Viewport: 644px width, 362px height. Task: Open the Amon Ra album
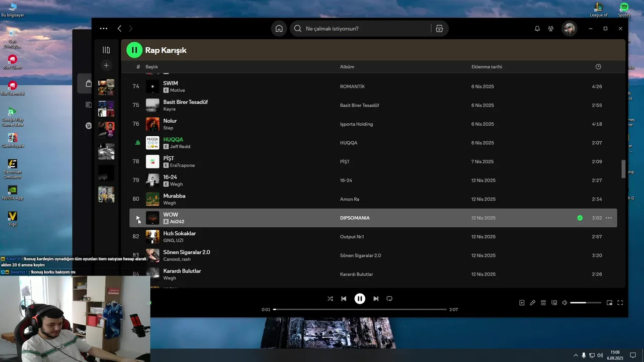pyautogui.click(x=350, y=200)
